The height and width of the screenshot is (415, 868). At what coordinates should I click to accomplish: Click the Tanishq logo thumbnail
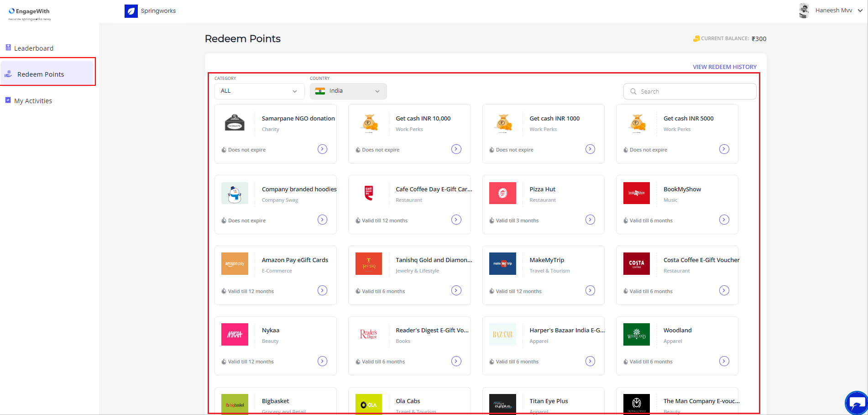(x=369, y=264)
